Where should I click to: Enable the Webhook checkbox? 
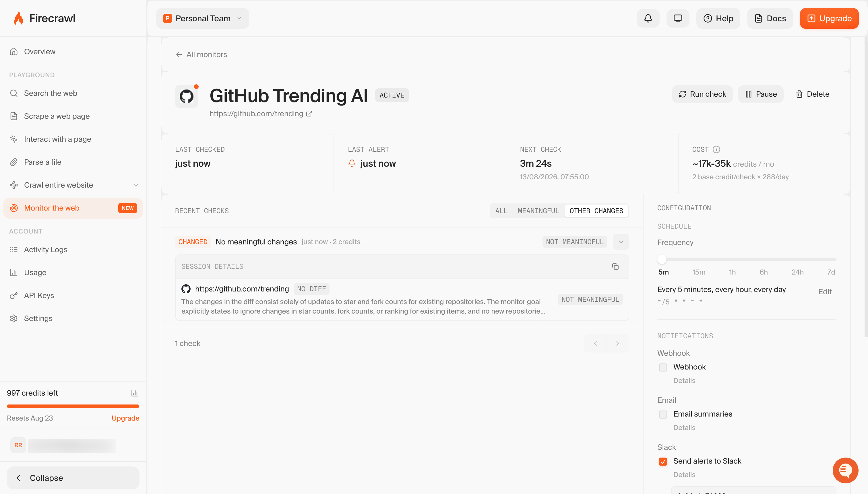coord(663,367)
